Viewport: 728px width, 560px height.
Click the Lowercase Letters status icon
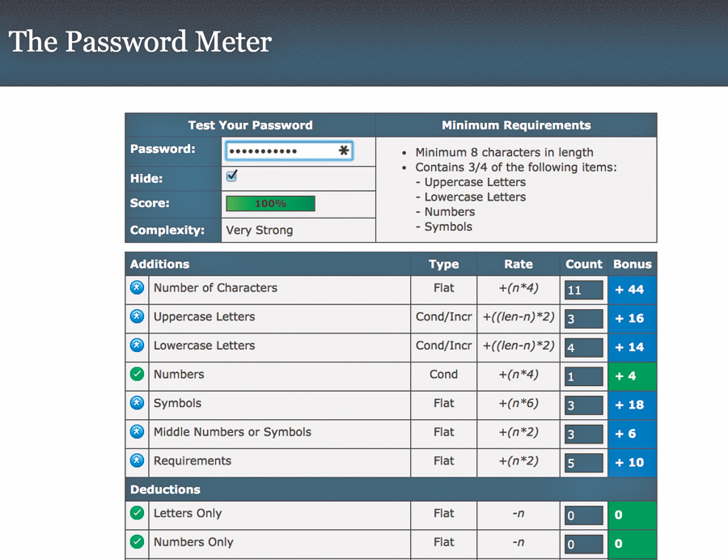137,346
